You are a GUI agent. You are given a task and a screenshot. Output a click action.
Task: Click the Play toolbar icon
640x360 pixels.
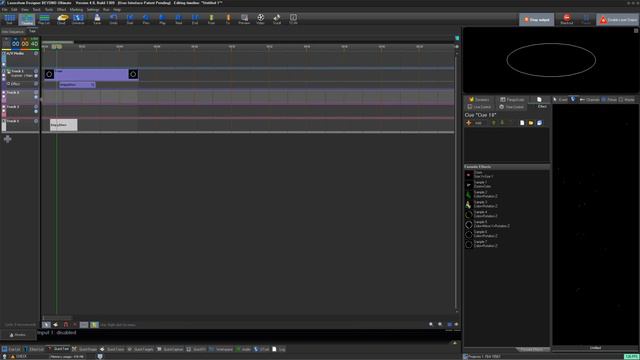162,19
